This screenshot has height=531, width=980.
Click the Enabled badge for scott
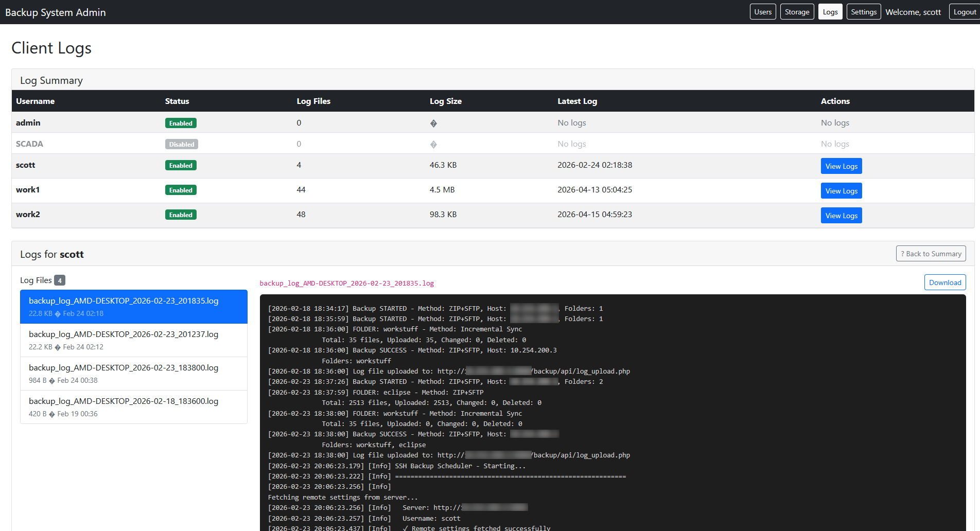[181, 165]
